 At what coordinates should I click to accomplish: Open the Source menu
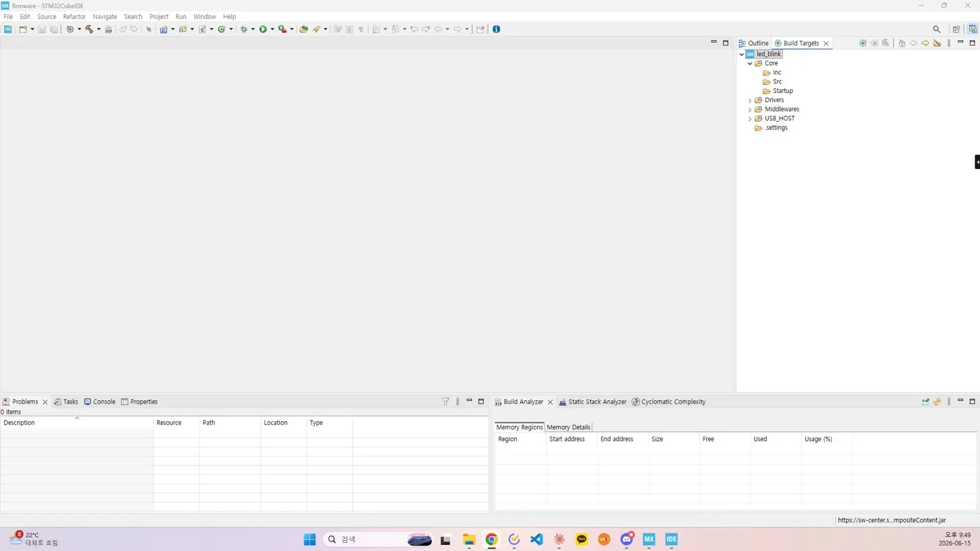46,16
